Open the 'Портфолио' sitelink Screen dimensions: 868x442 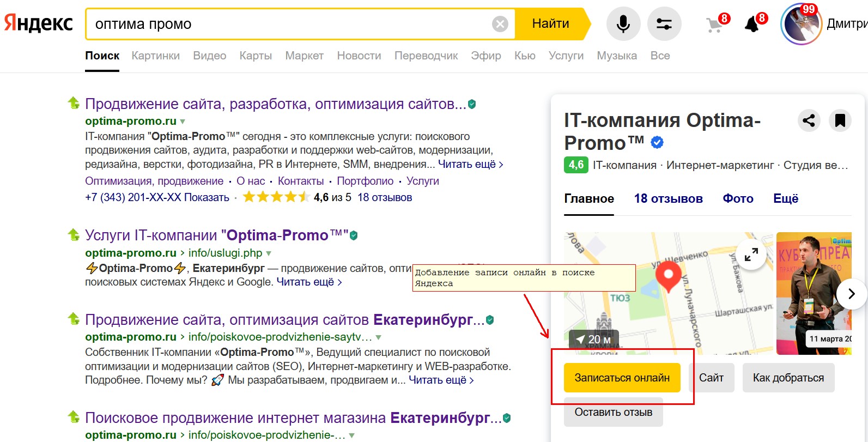point(365,181)
